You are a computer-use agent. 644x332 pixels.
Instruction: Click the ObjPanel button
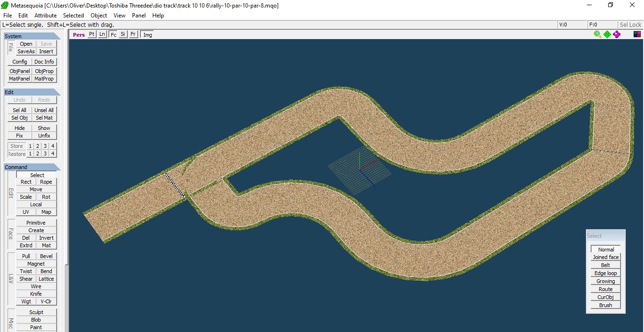[x=20, y=71]
